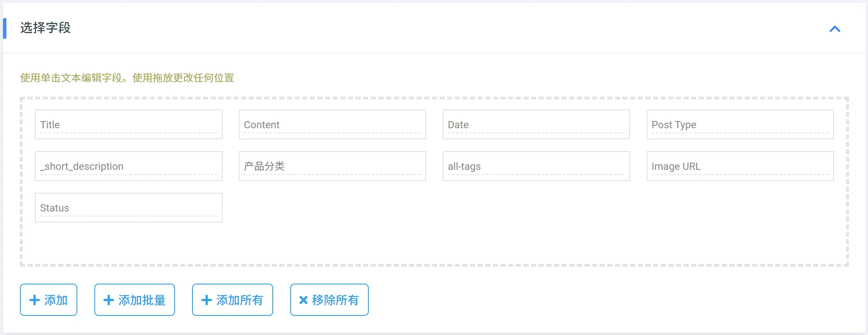Click the X icon on 移除所有
Viewport: 868px width, 335px height.
click(303, 300)
